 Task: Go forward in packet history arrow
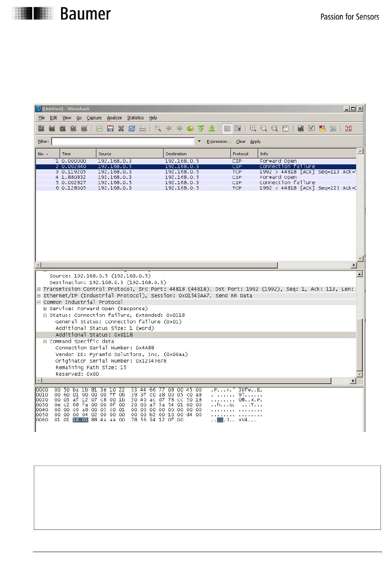(x=179, y=128)
